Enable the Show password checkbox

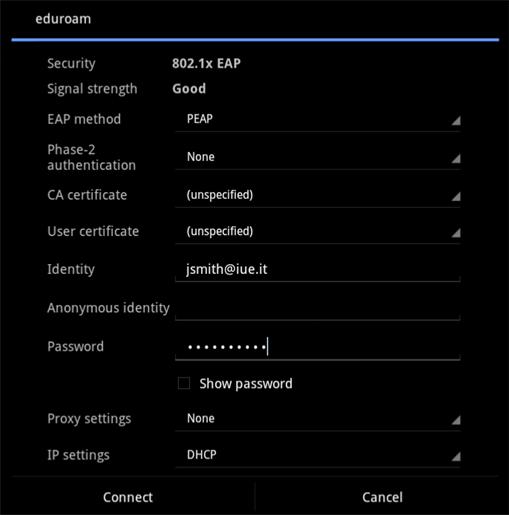[x=184, y=383]
